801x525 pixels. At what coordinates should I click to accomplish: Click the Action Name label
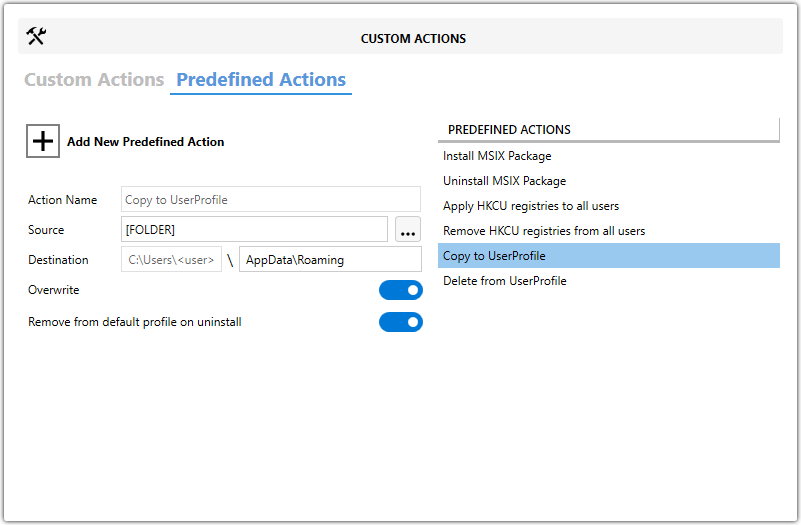point(62,200)
